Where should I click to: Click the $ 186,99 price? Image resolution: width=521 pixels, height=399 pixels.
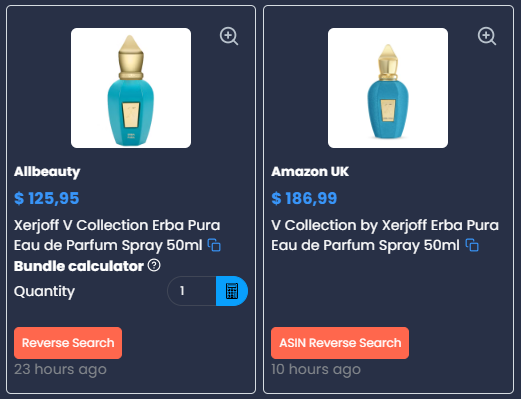(x=304, y=199)
